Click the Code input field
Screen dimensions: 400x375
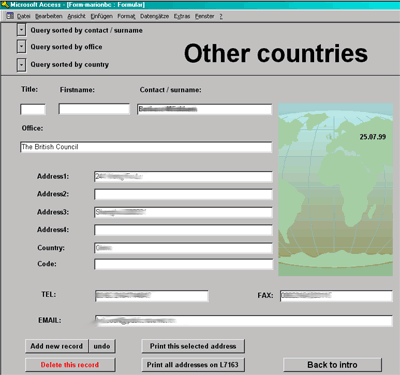coord(183,264)
